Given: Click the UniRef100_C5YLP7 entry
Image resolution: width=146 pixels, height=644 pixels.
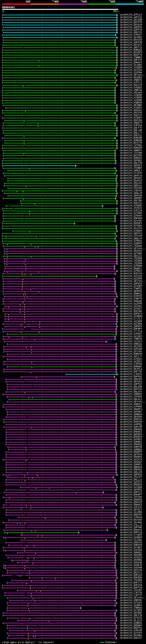Looking at the screenshot, I should (131, 477).
